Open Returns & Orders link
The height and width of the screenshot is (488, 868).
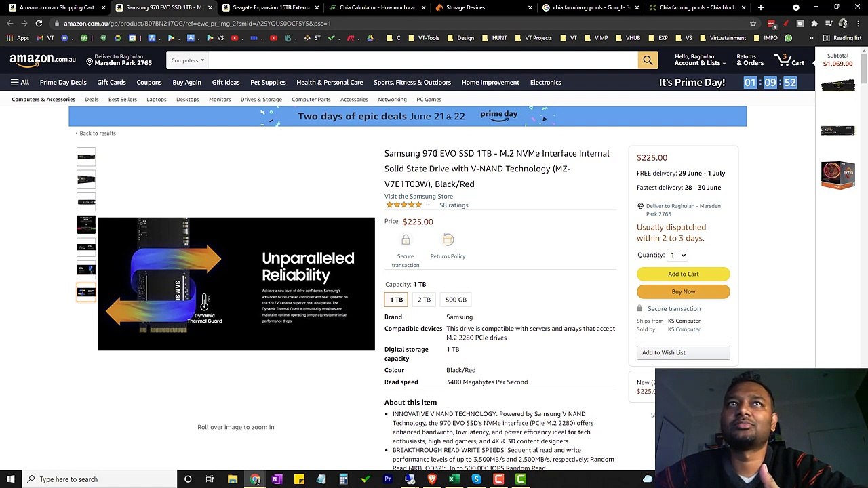(x=750, y=60)
